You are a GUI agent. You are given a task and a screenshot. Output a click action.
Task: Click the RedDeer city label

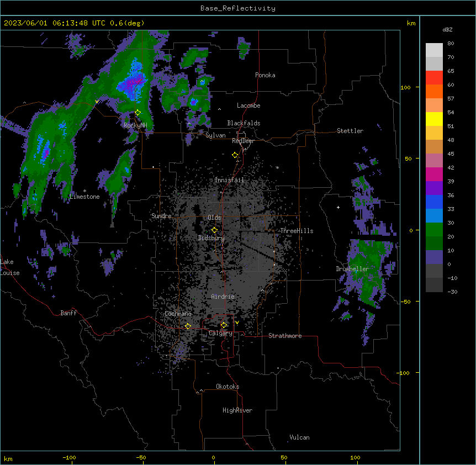[243, 141]
